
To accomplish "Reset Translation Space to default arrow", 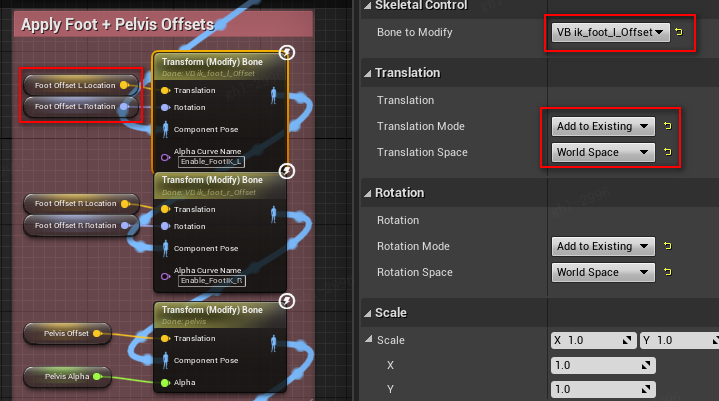I will tap(667, 153).
